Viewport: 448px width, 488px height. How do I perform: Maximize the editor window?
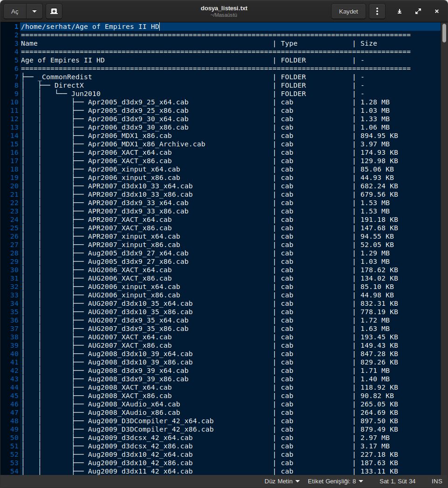418,11
